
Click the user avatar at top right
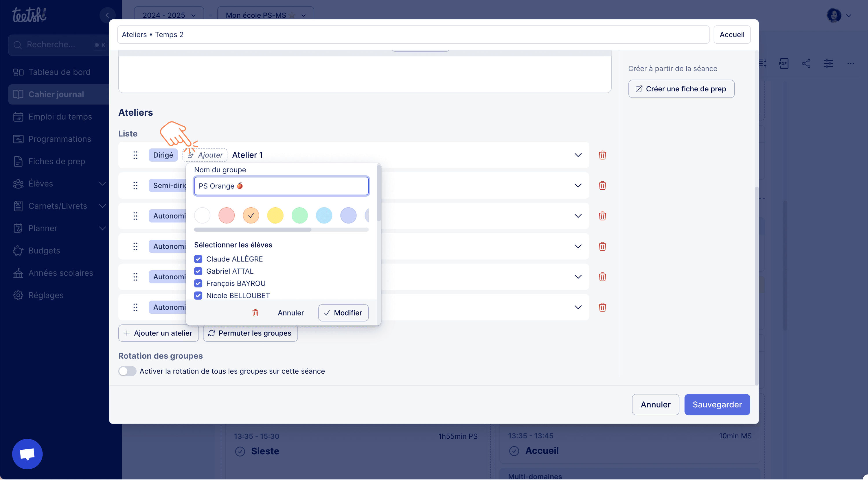point(834,15)
